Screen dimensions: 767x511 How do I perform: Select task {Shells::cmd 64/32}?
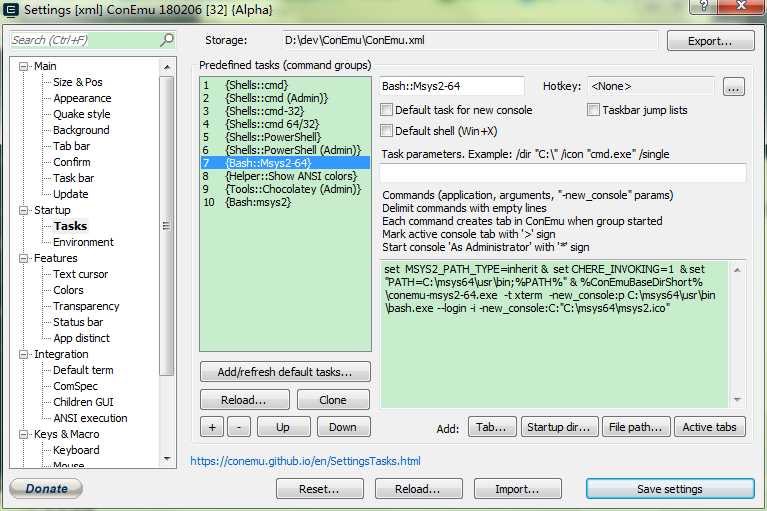coord(285,124)
